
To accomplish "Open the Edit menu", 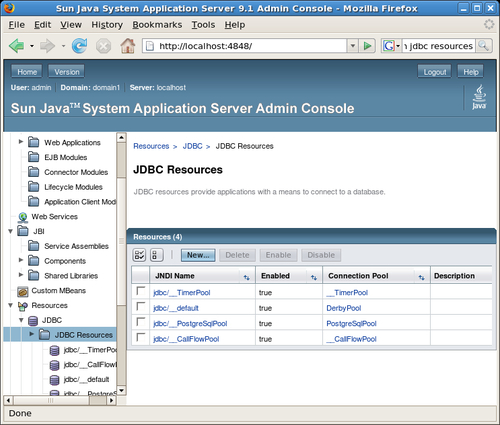I will (42, 25).
